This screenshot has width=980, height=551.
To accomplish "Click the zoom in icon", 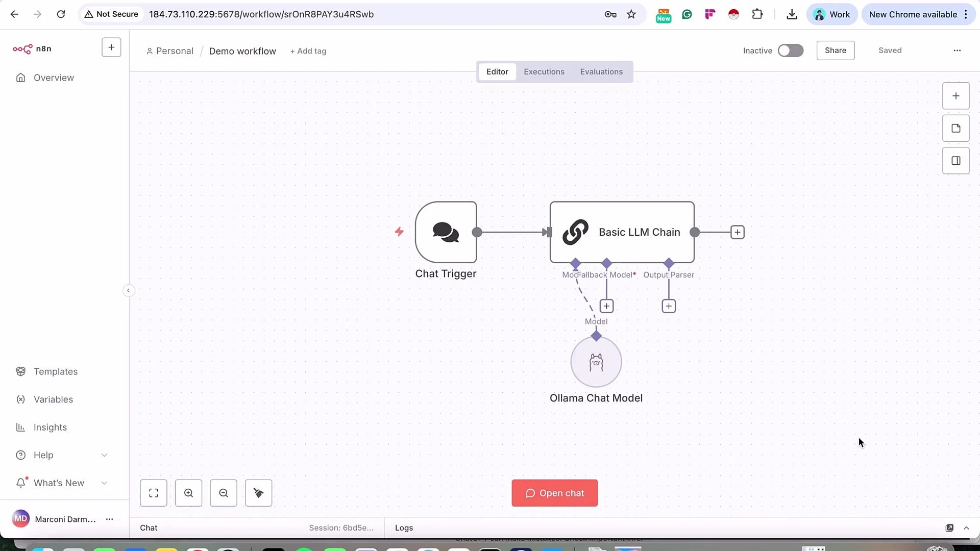I will coord(188,493).
